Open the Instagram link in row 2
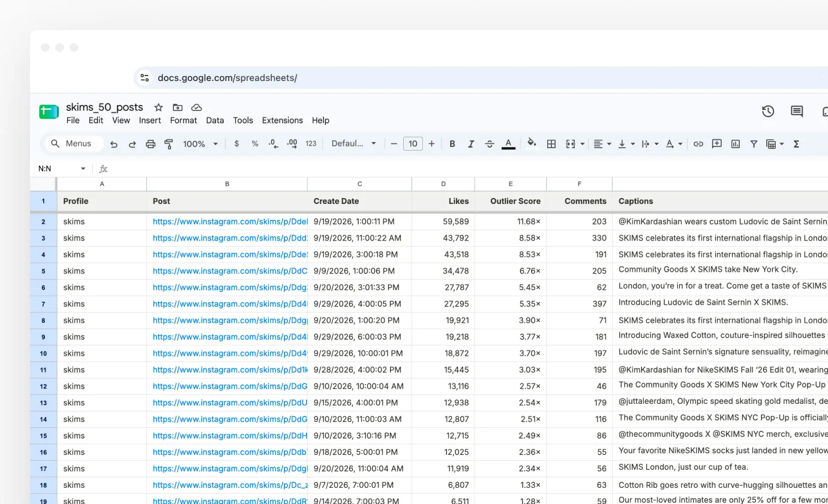Viewport: 828px width, 504px height. [x=230, y=221]
